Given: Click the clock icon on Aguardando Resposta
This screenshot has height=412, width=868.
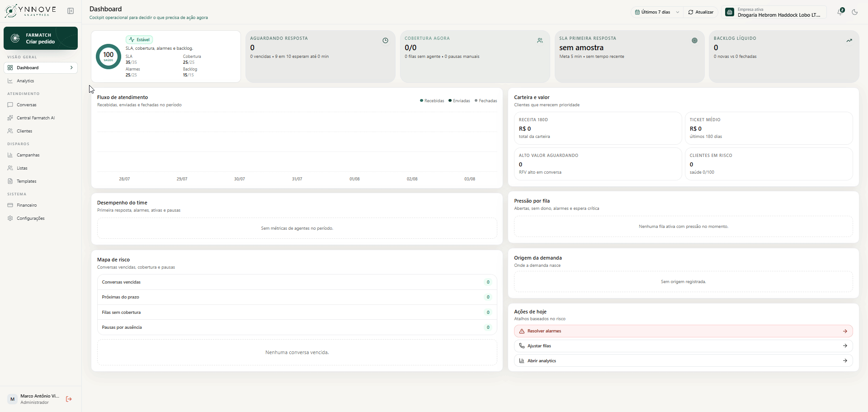Looking at the screenshot, I should 385,41.
